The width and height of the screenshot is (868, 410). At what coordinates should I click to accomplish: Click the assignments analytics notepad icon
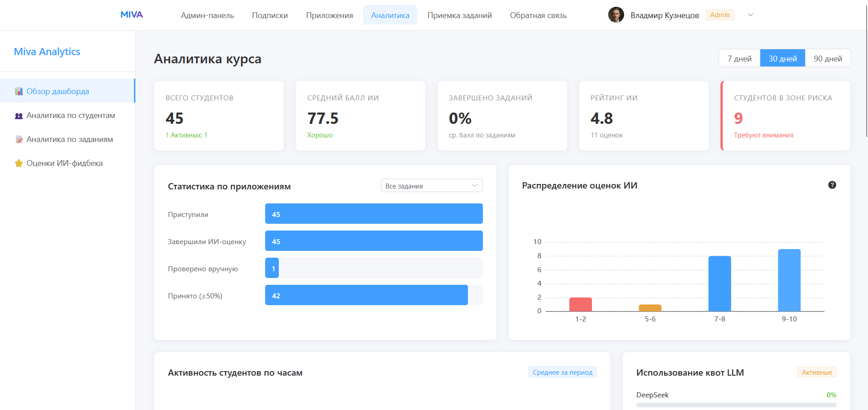point(19,140)
